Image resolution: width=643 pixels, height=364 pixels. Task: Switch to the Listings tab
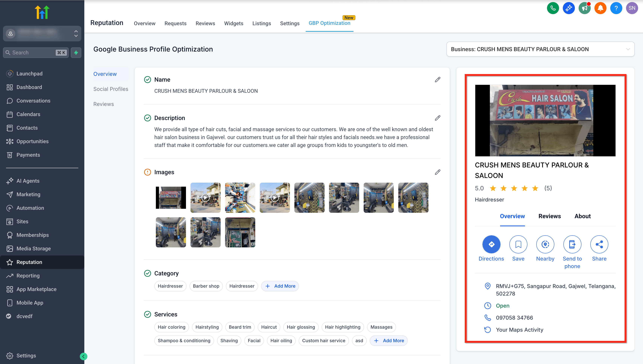(x=262, y=23)
